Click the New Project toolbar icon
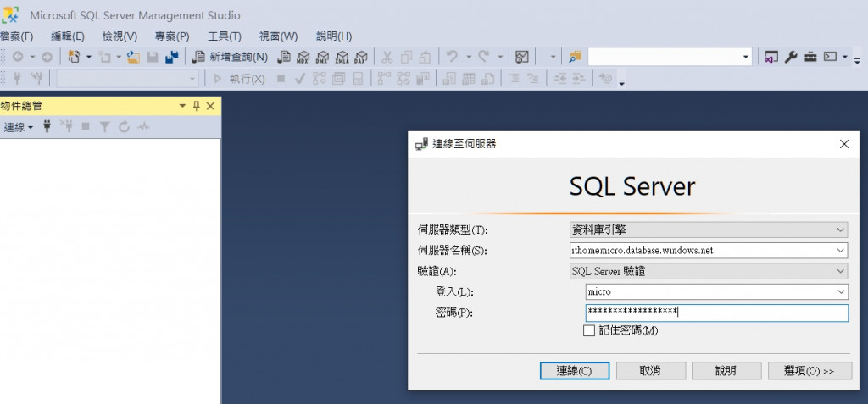This screenshot has width=868, height=404. tap(74, 57)
